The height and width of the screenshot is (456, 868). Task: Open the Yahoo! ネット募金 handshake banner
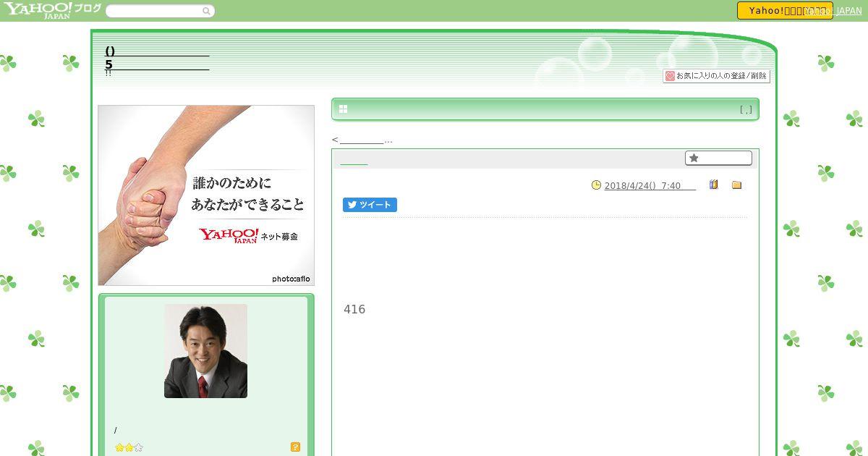[x=206, y=195]
